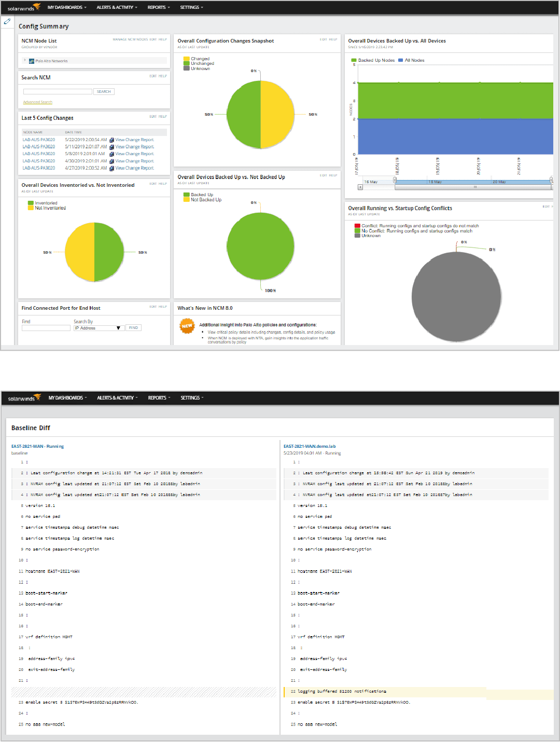Open Reports menu above Baseline Diff

click(x=159, y=398)
